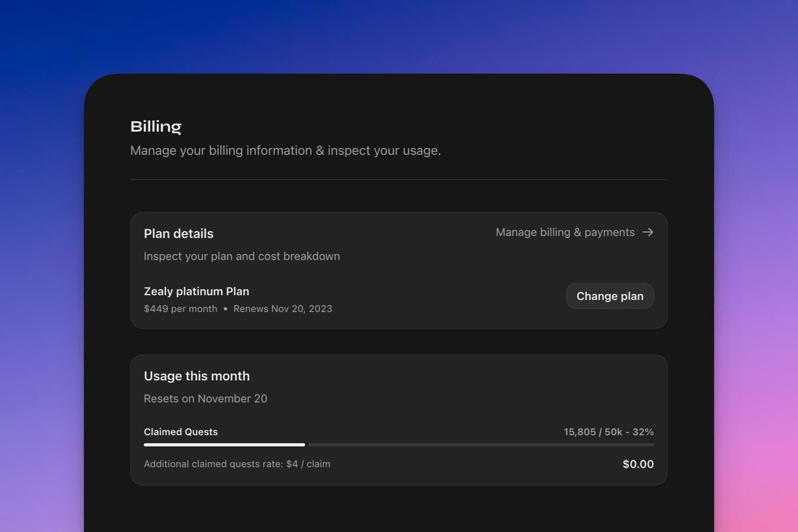Click the Claimed Quests label

coord(181,432)
